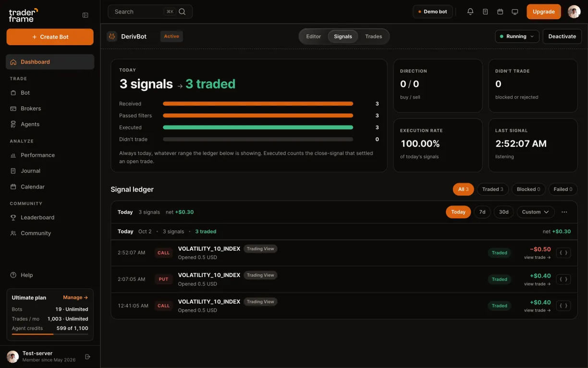This screenshot has width=588, height=368.
Task: Open view trade link for 12:41:05 AM trade
Action: [538, 311]
